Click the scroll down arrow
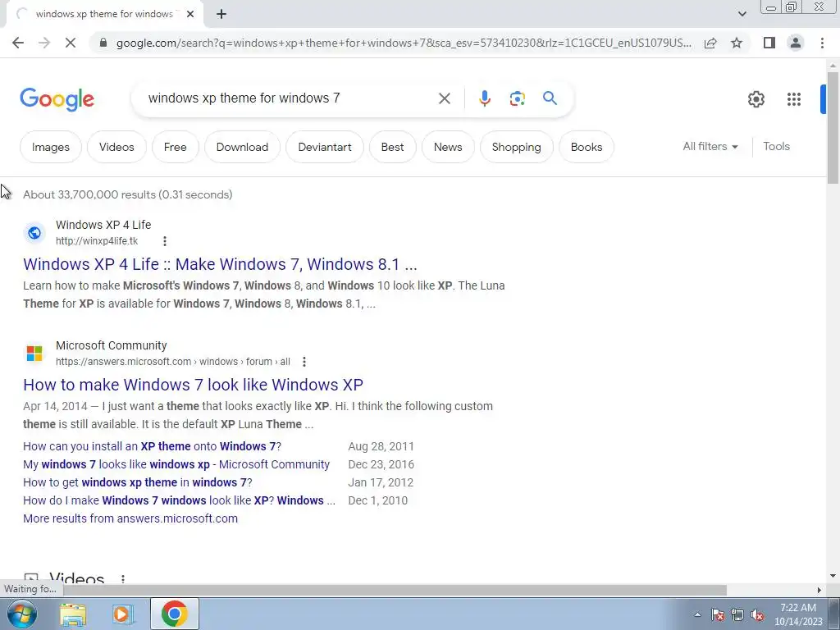 point(833,576)
